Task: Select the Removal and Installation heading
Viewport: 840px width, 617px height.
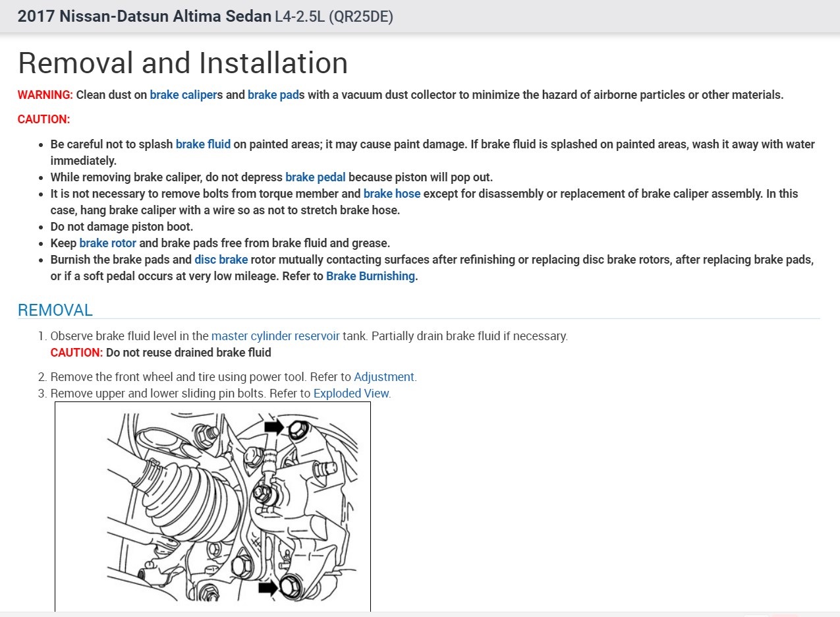Action: coord(183,63)
